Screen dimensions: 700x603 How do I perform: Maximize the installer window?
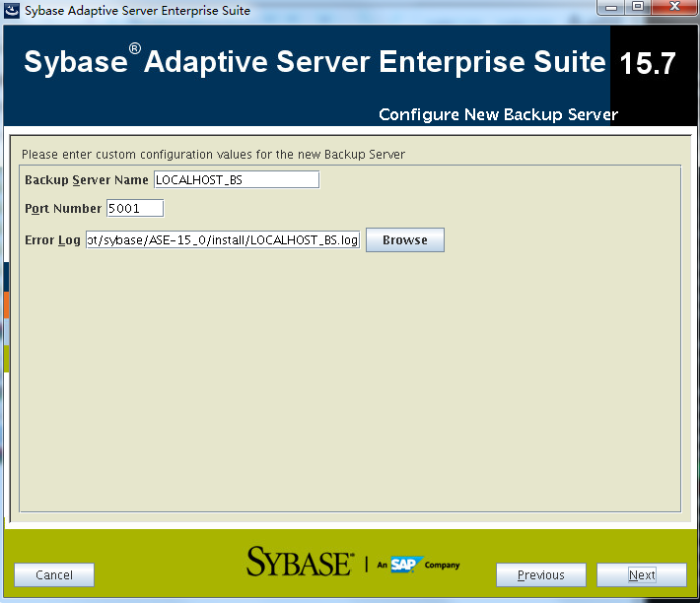click(638, 8)
